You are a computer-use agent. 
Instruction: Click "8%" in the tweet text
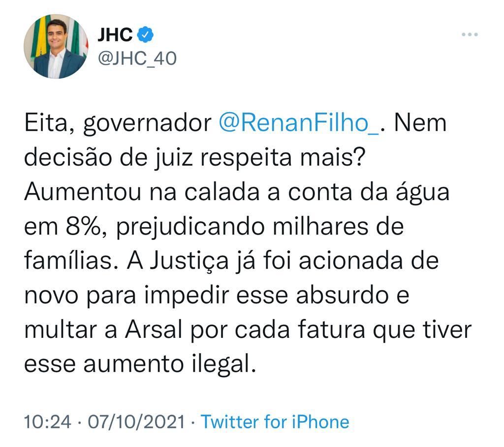78,228
